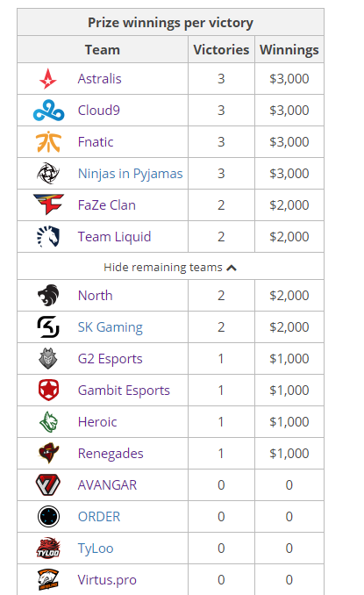This screenshot has width=364, height=595.
Task: Click the Fnatic orange logo
Action: click(x=48, y=142)
